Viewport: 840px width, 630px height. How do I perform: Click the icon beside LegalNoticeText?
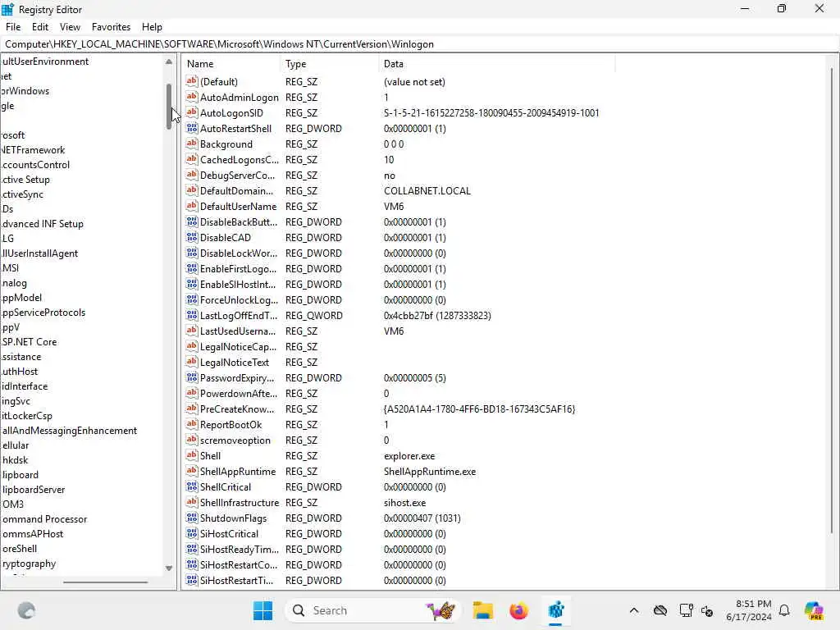pos(192,362)
